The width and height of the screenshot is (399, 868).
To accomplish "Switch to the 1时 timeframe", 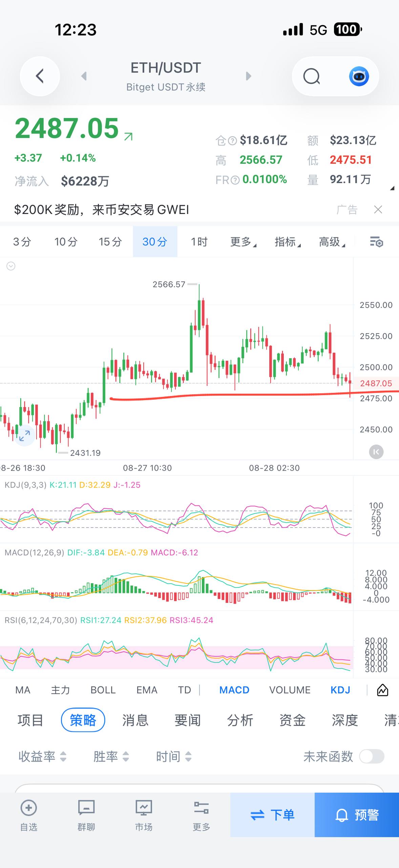I will pos(199,242).
